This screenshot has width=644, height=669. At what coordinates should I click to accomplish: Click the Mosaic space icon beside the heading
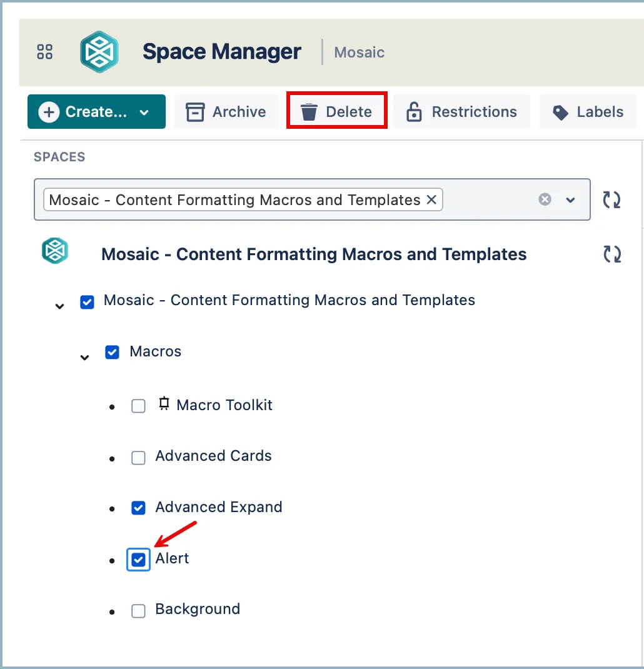(x=55, y=251)
